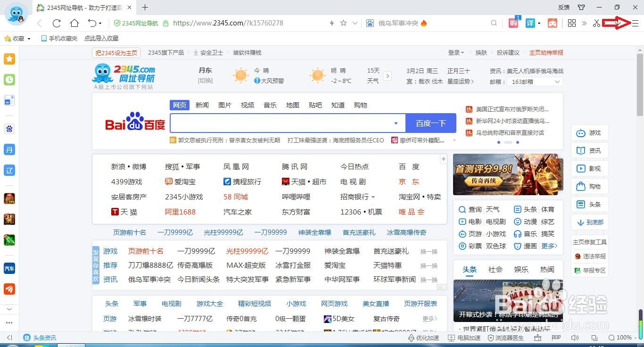Open the 登录 login dropdown
Screen dimensions: 644x347
point(455,52)
